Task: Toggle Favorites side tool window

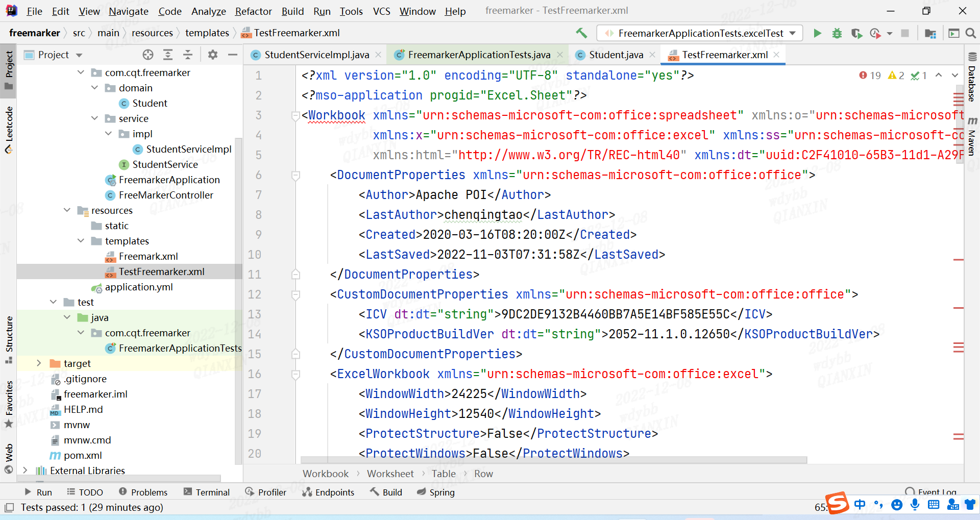Action: click(9, 404)
